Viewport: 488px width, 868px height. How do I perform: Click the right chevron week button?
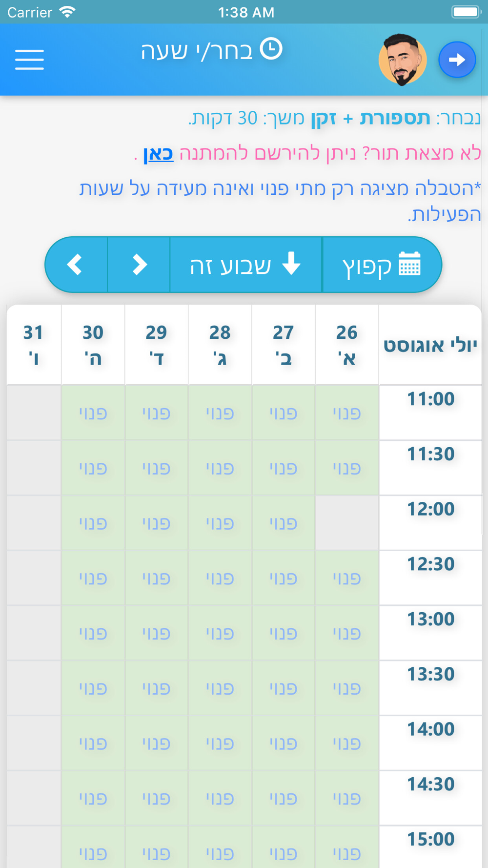(139, 265)
